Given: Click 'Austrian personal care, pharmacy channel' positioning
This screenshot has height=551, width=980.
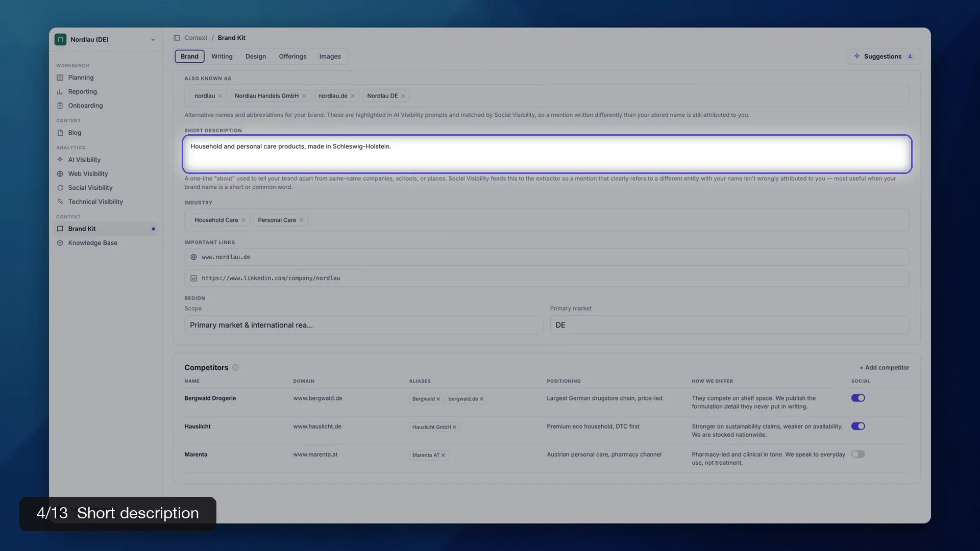Looking at the screenshot, I should click(x=604, y=455).
